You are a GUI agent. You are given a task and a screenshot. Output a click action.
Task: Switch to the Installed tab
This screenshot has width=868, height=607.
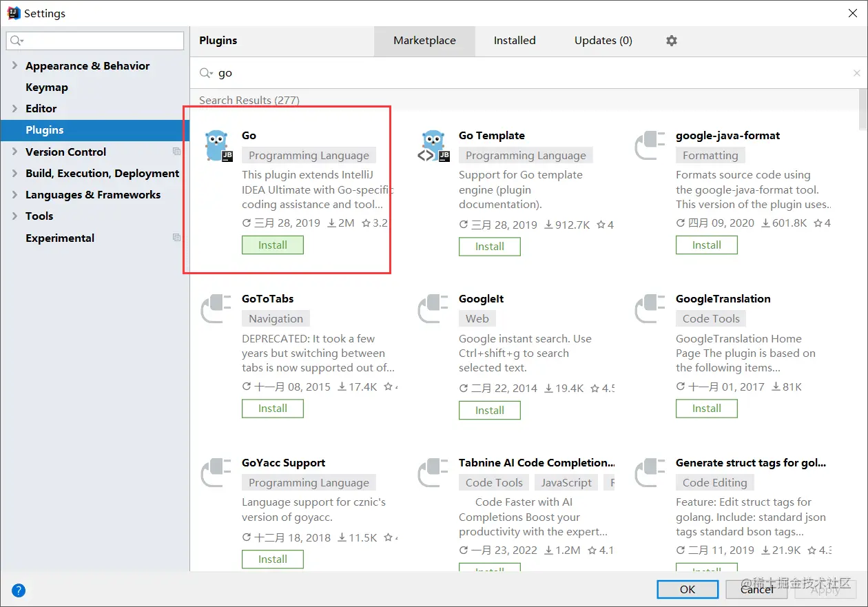[x=515, y=41]
